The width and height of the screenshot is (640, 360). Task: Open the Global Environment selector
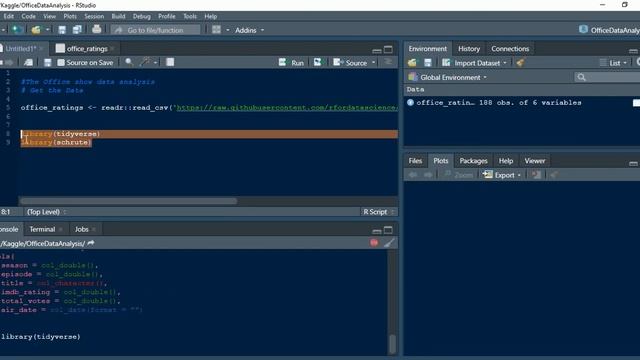[448, 77]
